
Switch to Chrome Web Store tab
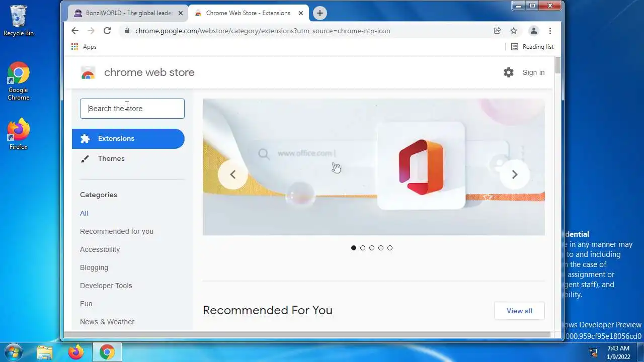click(249, 13)
